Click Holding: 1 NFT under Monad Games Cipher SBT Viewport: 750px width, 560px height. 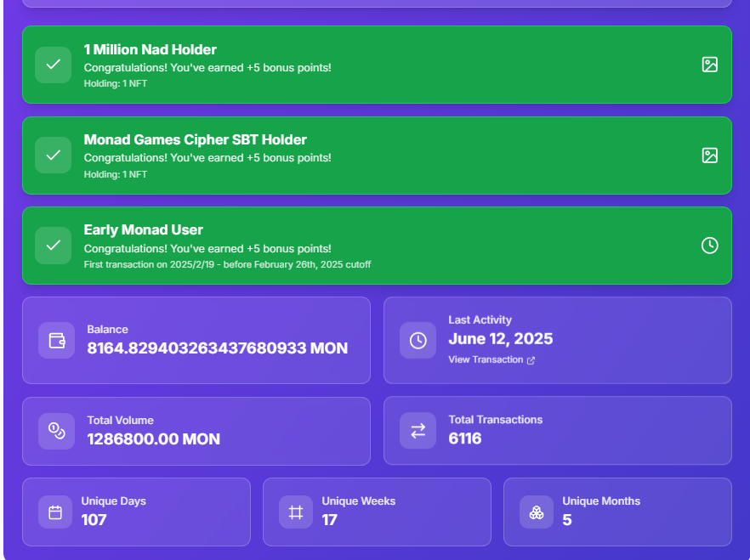tap(116, 174)
